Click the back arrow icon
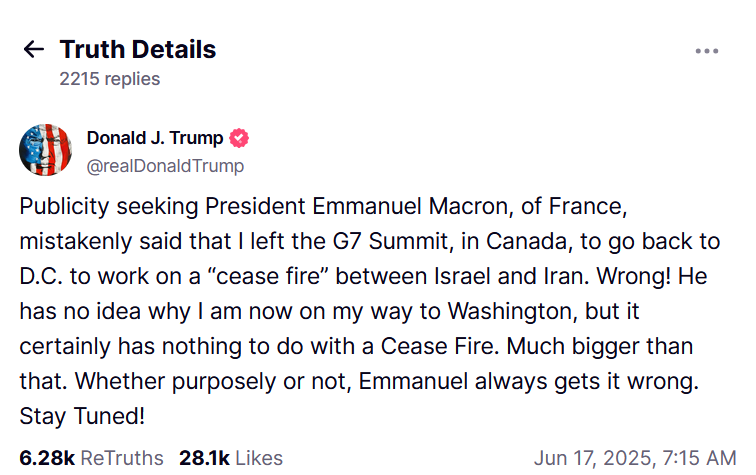Viewport: 756px width, 475px height. tap(34, 50)
